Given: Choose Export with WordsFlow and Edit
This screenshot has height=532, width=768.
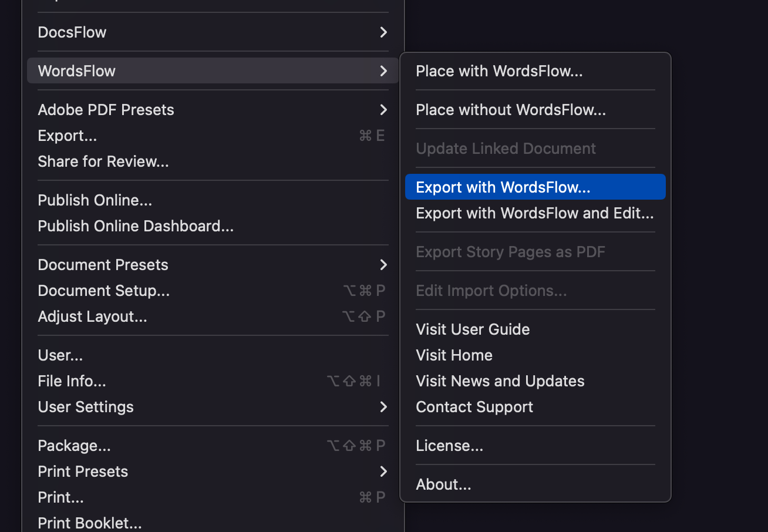Looking at the screenshot, I should (534, 213).
